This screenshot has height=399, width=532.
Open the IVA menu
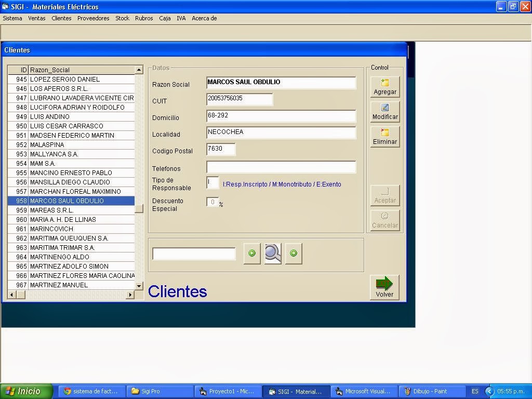point(181,18)
